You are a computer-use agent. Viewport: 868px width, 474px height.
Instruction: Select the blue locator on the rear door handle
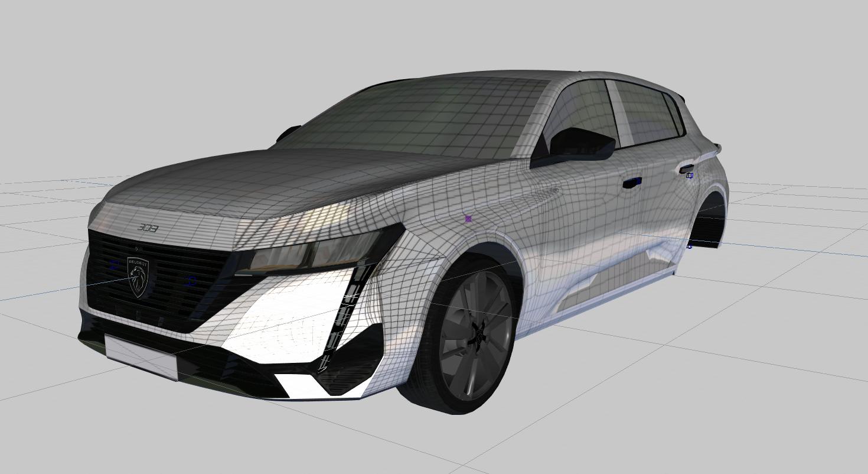coord(690,176)
